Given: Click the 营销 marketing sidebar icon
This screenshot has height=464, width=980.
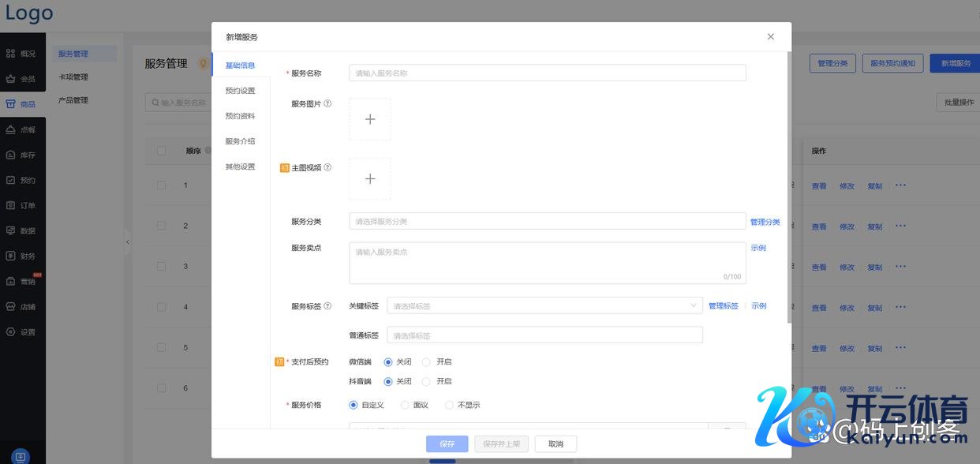Looking at the screenshot, I should click(11, 282).
